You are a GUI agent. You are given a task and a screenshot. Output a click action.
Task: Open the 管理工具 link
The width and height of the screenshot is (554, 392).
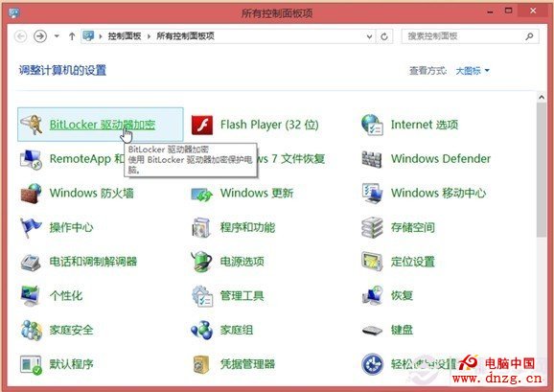coord(242,295)
